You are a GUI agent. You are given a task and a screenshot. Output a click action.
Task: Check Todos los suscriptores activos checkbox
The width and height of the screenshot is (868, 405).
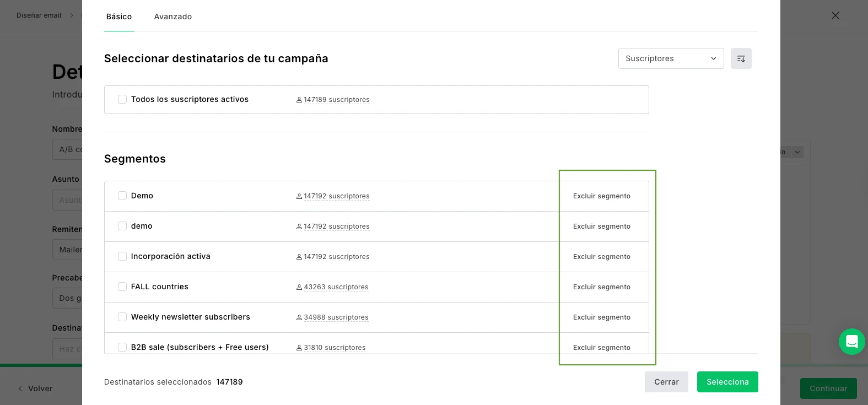(122, 99)
